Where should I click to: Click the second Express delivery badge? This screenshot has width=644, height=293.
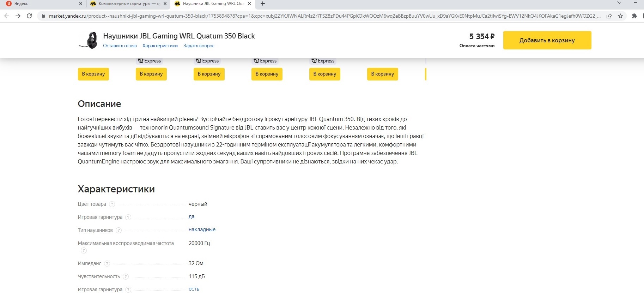pyautogui.click(x=207, y=61)
